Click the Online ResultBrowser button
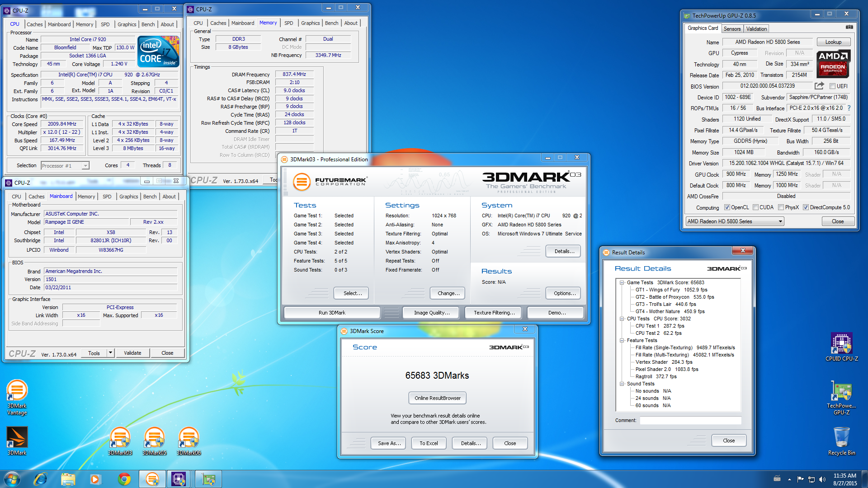The height and width of the screenshot is (488, 868). (x=438, y=398)
